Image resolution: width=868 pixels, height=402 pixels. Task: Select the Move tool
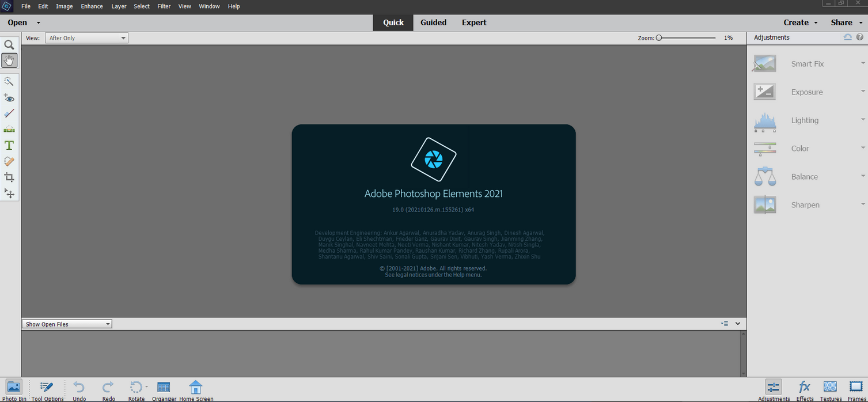[9, 194]
